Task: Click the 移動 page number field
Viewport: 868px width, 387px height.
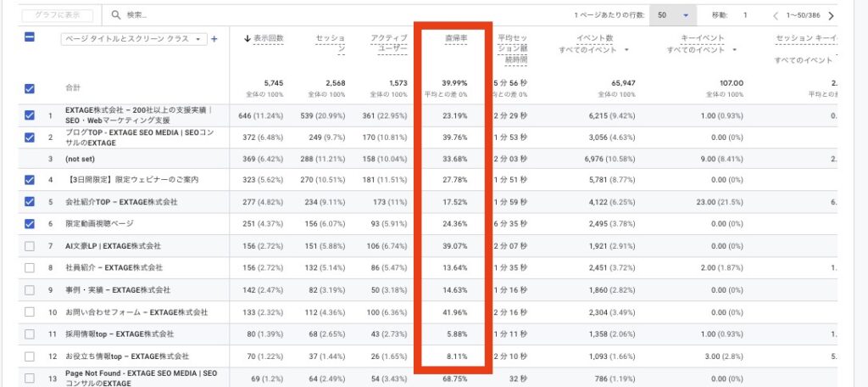Action: pyautogui.click(x=745, y=15)
